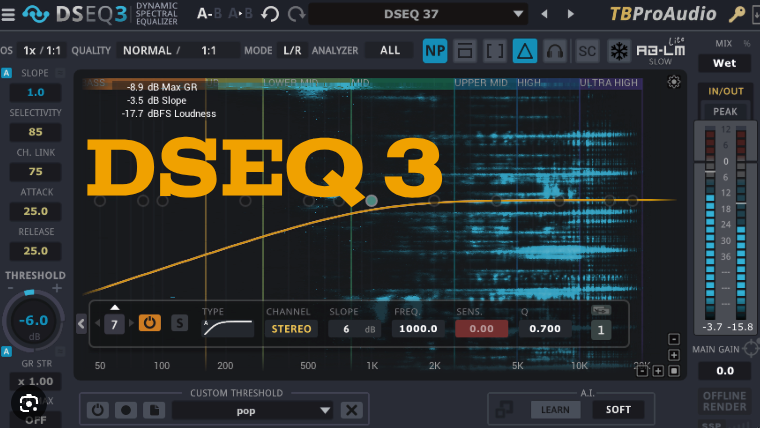Click the SENS. value 0.00
The image size is (760, 428).
coord(481,329)
